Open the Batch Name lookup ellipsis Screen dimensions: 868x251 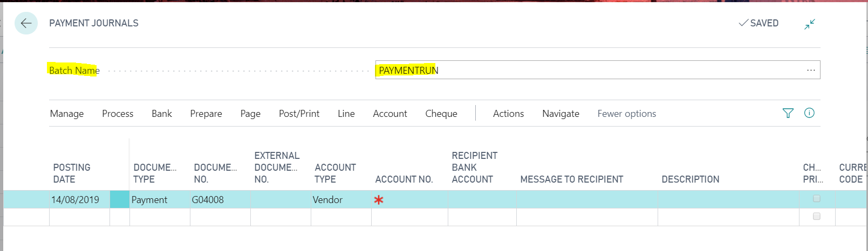[810, 70]
